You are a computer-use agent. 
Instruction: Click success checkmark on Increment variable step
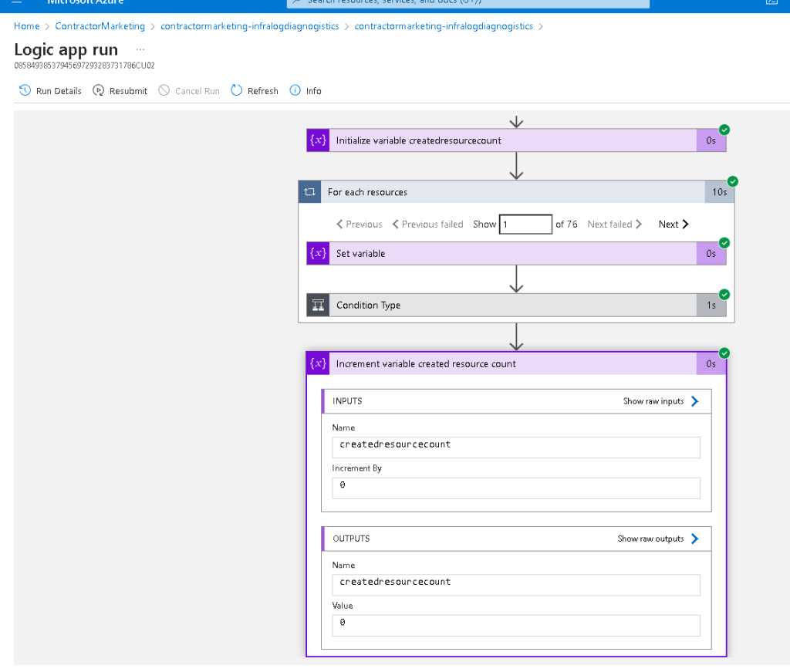[724, 353]
